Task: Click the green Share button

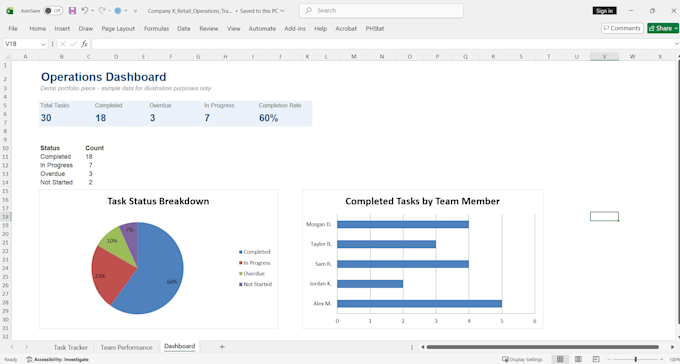Action: click(663, 28)
